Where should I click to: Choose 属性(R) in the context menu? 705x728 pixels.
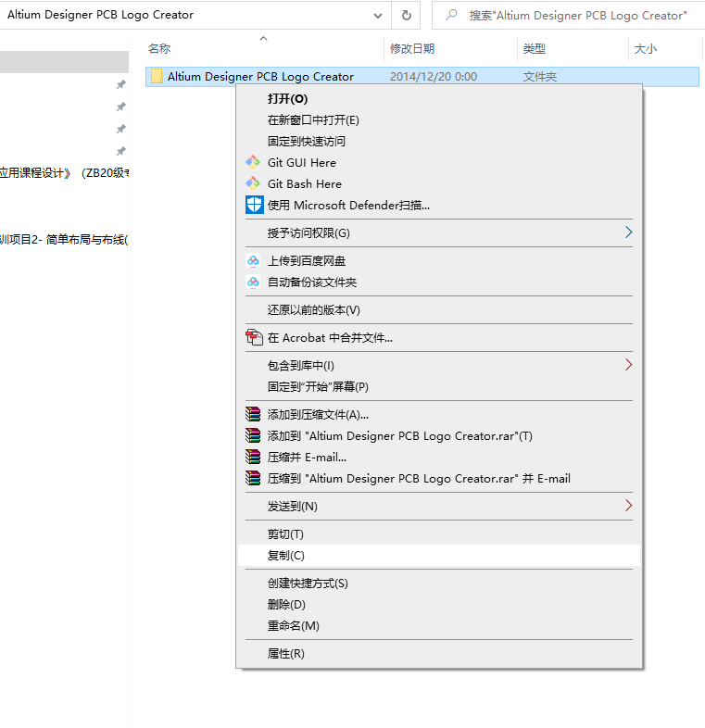(x=285, y=654)
